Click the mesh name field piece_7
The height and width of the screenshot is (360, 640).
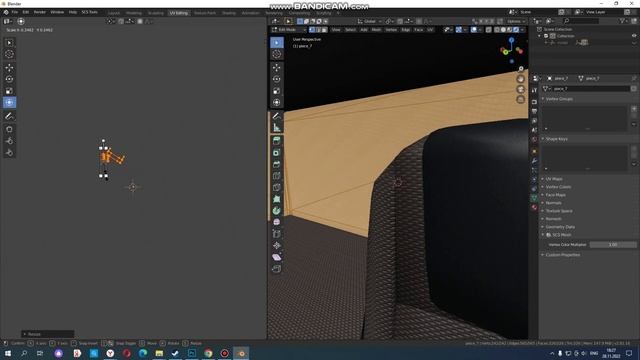click(590, 89)
